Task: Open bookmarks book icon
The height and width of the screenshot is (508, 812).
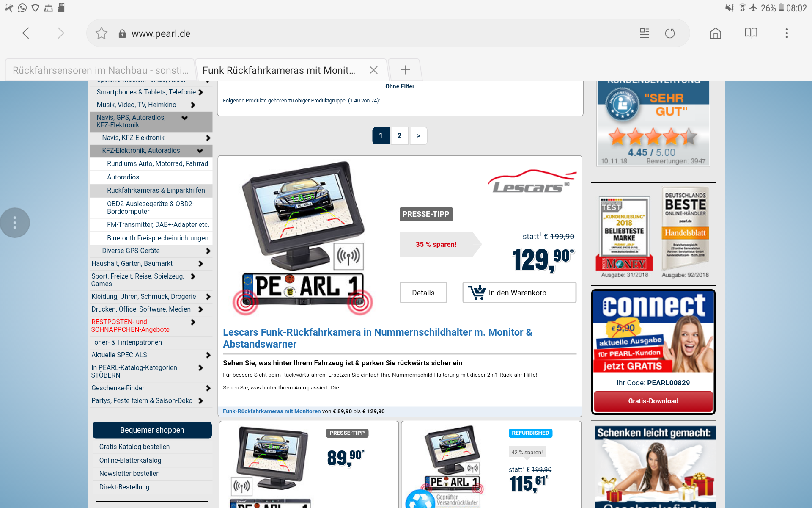Action: (x=751, y=33)
